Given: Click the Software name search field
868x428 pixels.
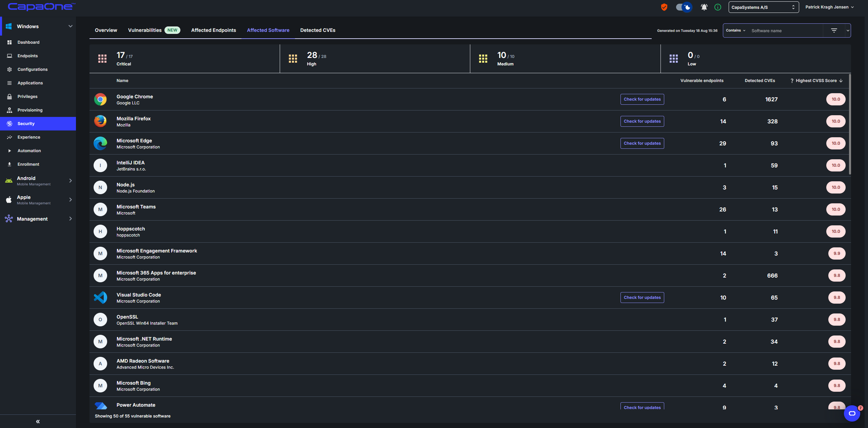Looking at the screenshot, I should 785,30.
